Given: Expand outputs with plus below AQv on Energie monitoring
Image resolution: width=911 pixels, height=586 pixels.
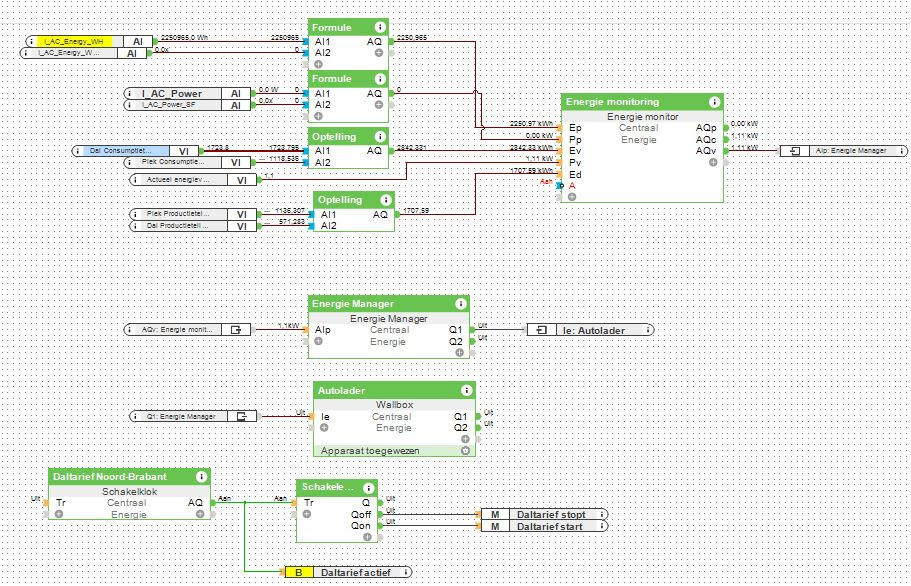Looking at the screenshot, I should pos(712,162).
